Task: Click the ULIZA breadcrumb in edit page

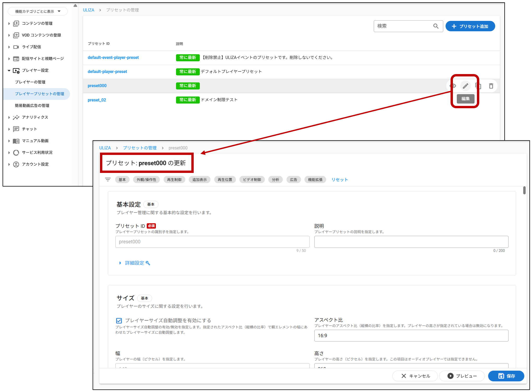Action: coord(105,148)
